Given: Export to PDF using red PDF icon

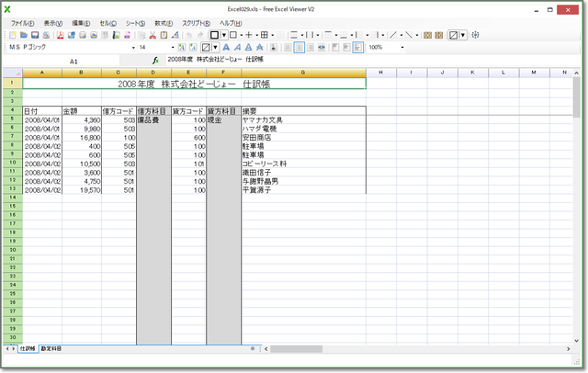Looking at the screenshot, I should 60,35.
